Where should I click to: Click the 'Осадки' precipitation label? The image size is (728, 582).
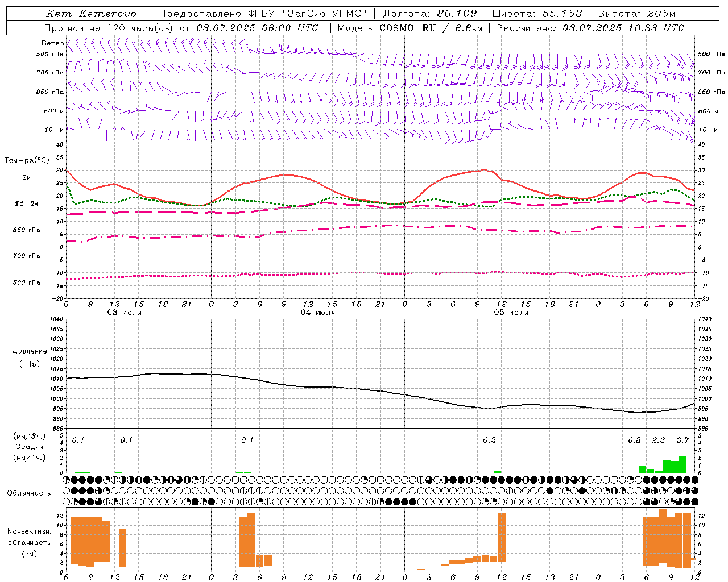tap(30, 447)
